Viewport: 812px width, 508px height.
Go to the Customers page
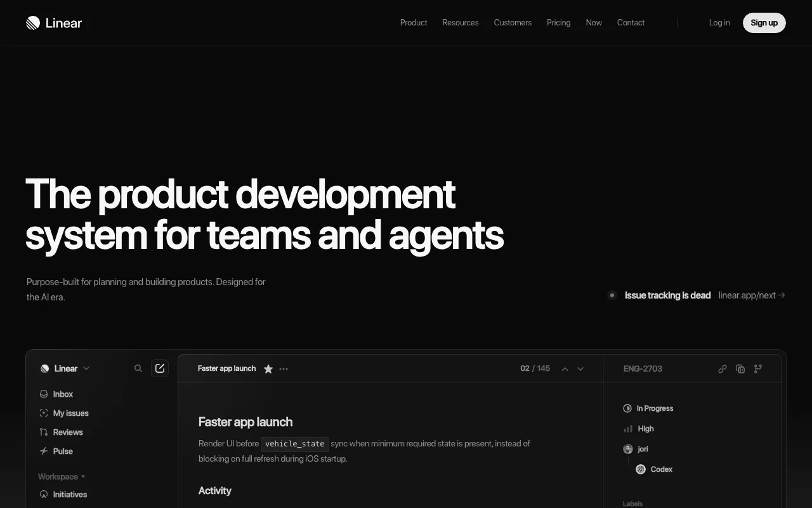coord(513,23)
